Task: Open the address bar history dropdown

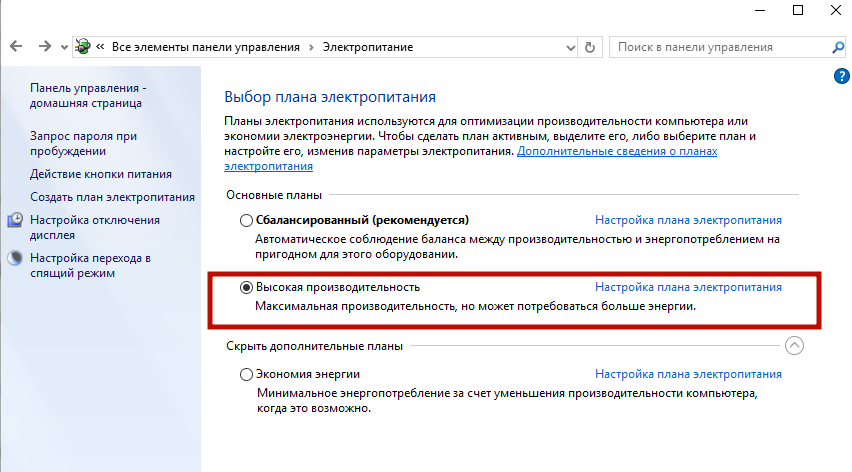Action: tap(570, 48)
